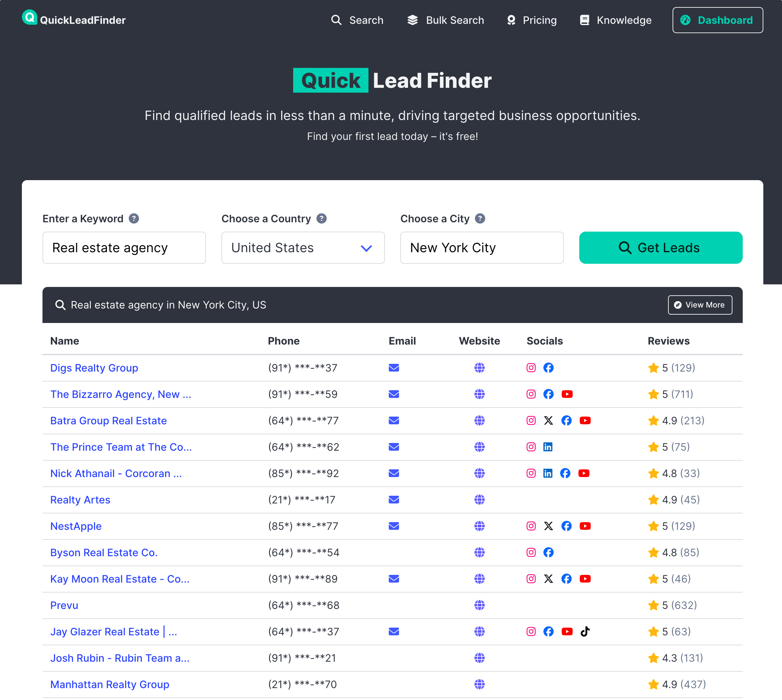Viewport: 782px width, 700px height.
Task: Click the New York City input field
Action: [481, 248]
